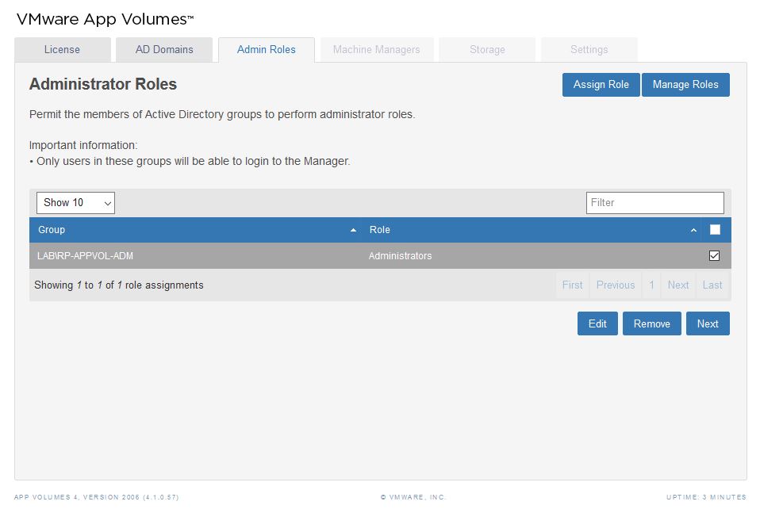Select page 1 in pagination
The height and width of the screenshot is (532, 783).
tap(651, 285)
